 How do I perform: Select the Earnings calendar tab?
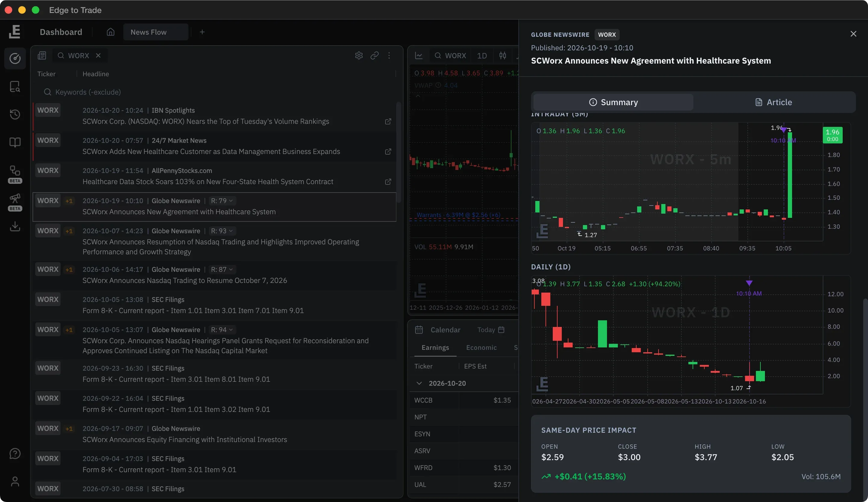[x=435, y=348]
